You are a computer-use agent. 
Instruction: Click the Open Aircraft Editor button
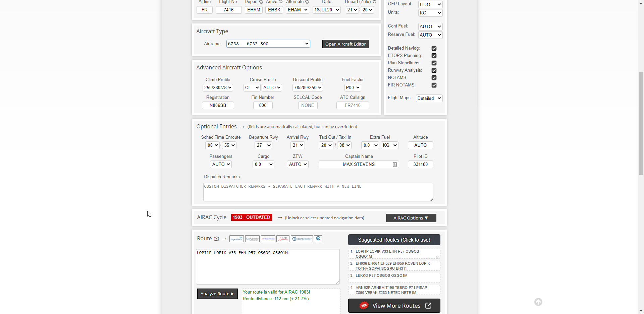pyautogui.click(x=345, y=44)
